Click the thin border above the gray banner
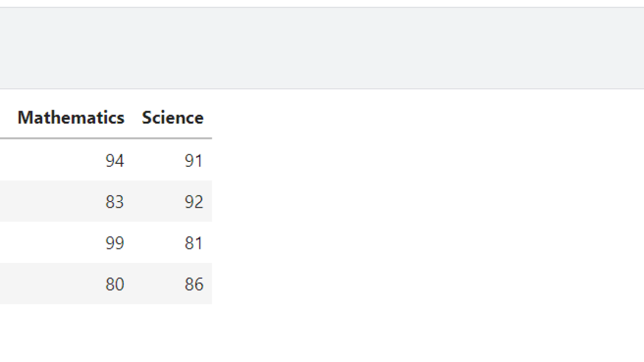 tap(322, 8)
